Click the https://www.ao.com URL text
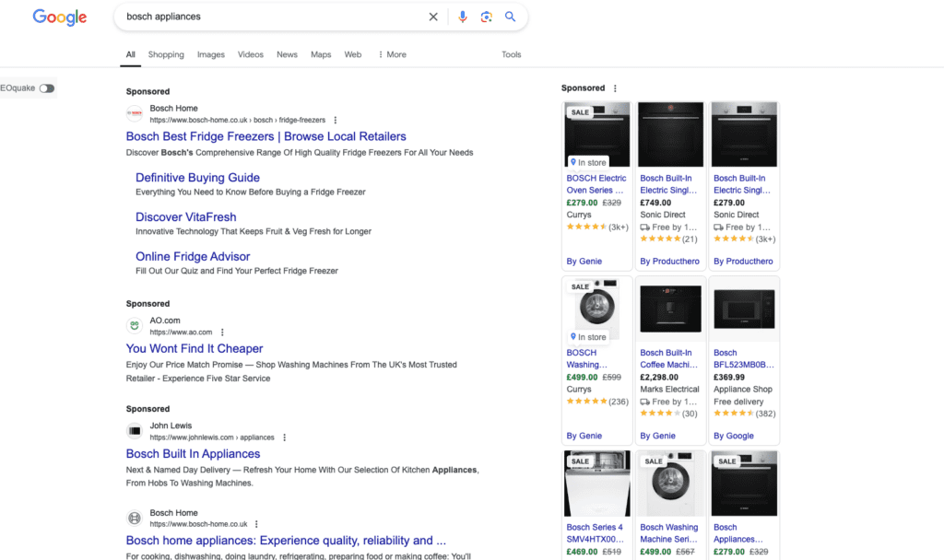Screen dimensions: 944x560 181,332
